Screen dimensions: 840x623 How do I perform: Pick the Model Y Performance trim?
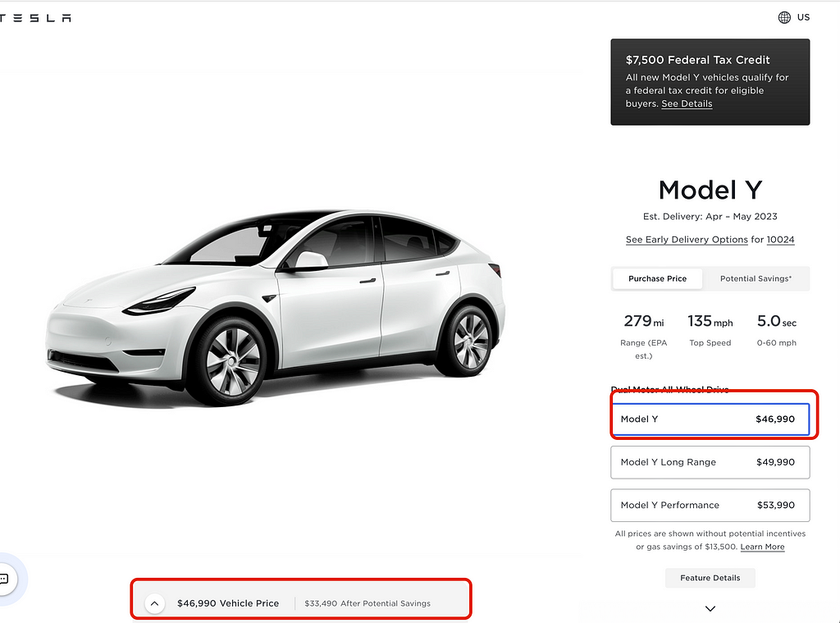[x=710, y=505]
